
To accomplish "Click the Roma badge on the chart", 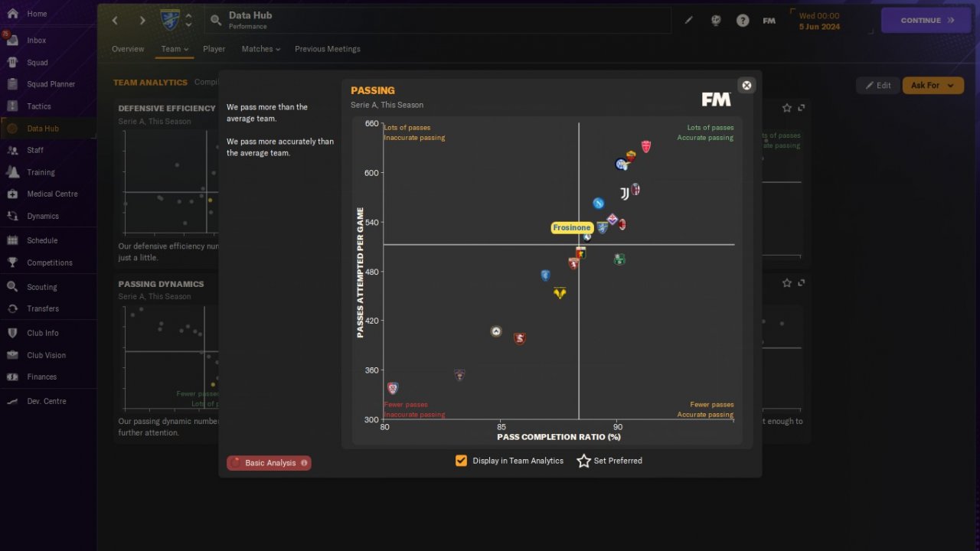I will (x=631, y=156).
